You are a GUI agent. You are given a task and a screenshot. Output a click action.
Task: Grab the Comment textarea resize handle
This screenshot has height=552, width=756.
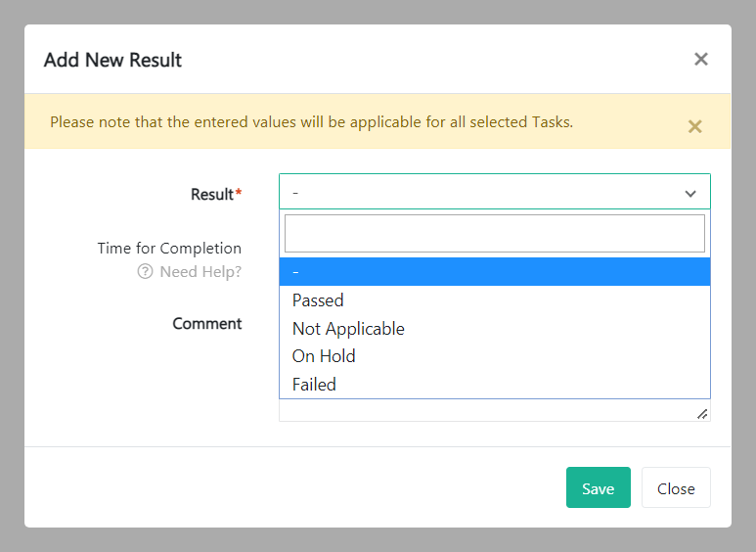click(x=702, y=414)
